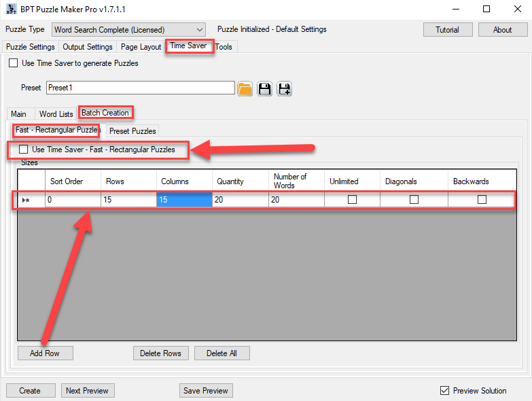Tick the Backwards checkbox in the row
Image resolution: width=532 pixels, height=401 pixels.
point(482,200)
